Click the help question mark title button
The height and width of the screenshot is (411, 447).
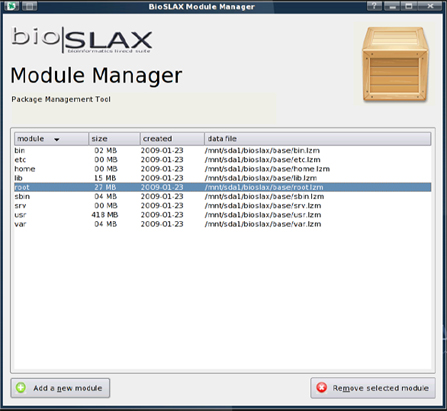(374, 6)
